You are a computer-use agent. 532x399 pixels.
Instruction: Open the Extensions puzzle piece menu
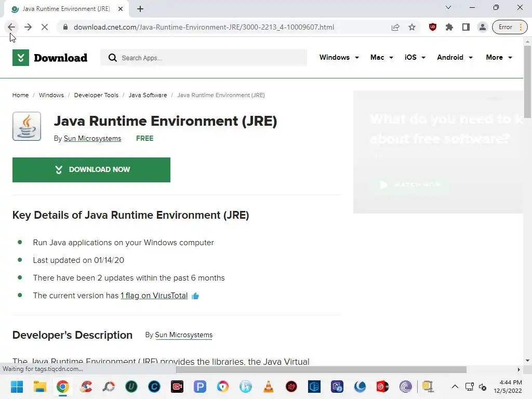(x=449, y=27)
